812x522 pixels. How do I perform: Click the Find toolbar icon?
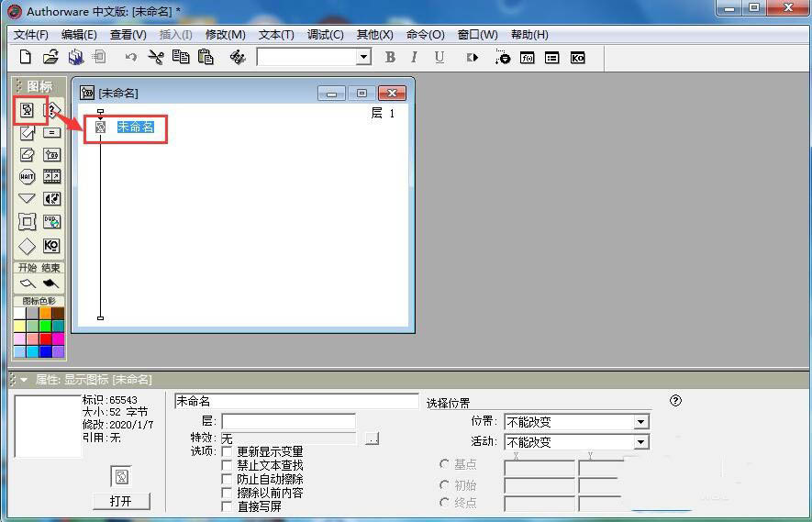point(238,57)
